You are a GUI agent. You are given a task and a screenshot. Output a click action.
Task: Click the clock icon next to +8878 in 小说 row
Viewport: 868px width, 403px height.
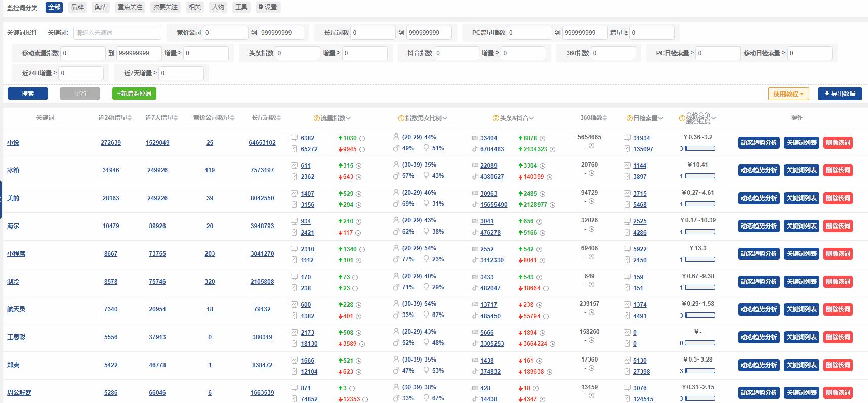(543, 138)
